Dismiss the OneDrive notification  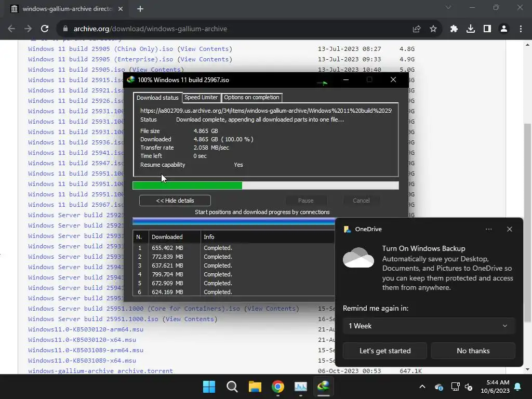coord(509,229)
